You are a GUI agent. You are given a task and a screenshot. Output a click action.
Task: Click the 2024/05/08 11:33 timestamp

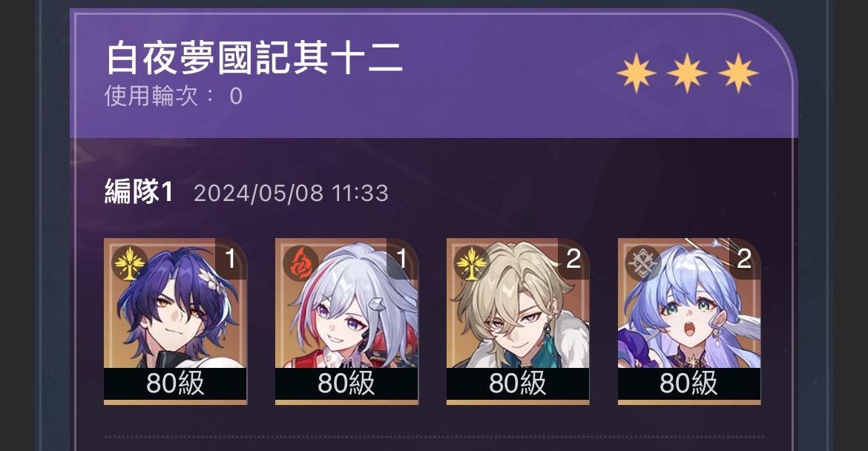pos(291,193)
